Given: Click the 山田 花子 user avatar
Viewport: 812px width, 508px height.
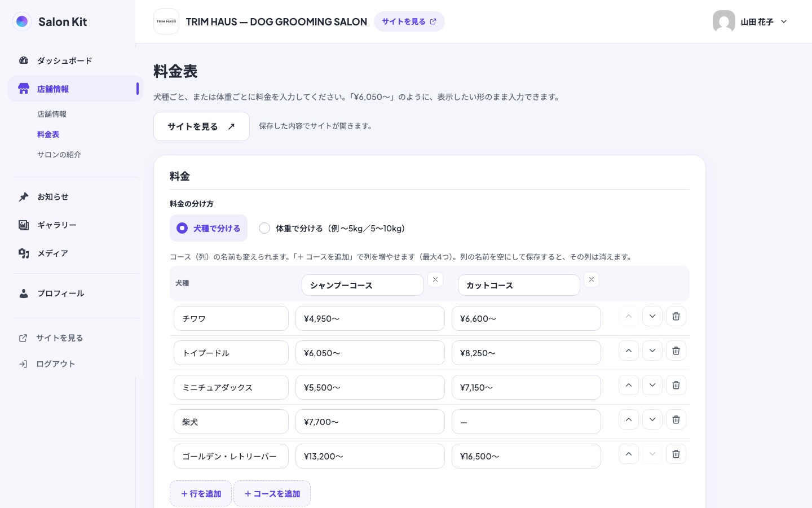Looking at the screenshot, I should point(724,21).
